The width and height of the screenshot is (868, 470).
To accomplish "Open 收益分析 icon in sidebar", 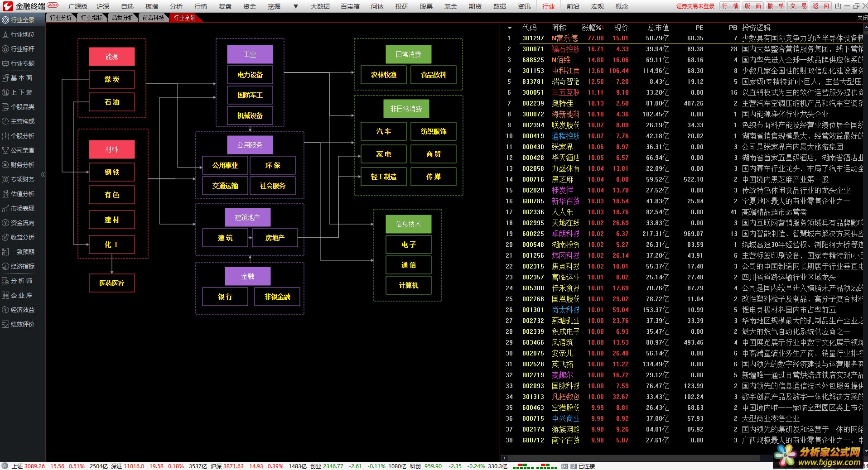I will click(x=5, y=237).
